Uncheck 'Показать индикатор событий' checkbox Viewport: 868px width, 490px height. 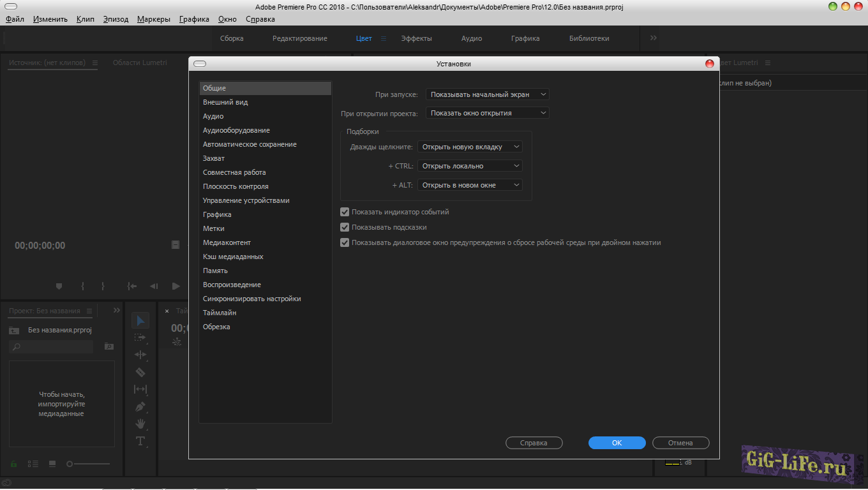(x=345, y=212)
